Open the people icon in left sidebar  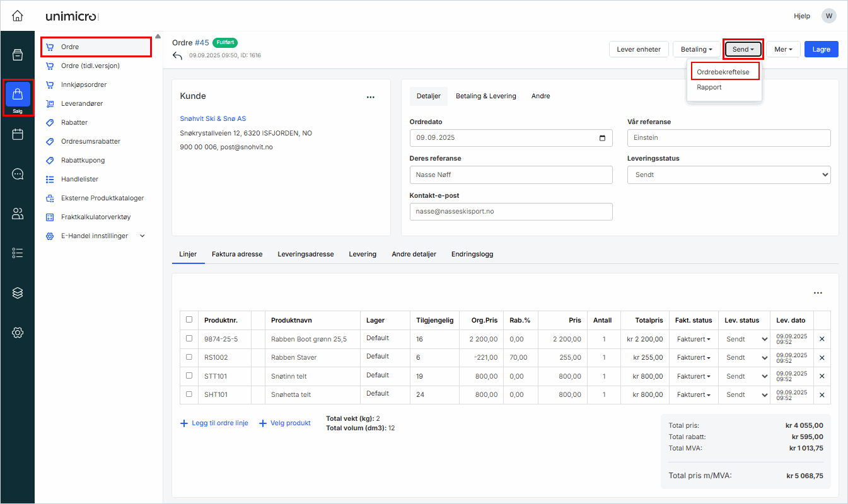(18, 214)
